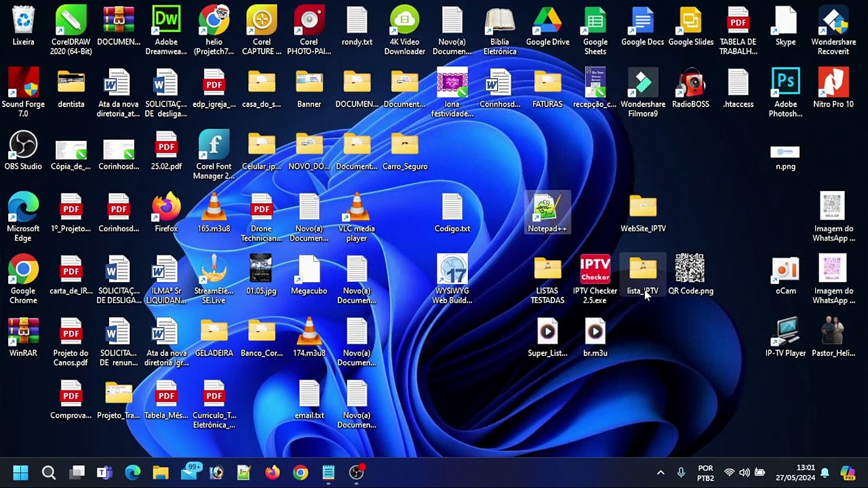Expand the hidden system tray icons chevron
The height and width of the screenshot is (488, 868).
(x=660, y=472)
